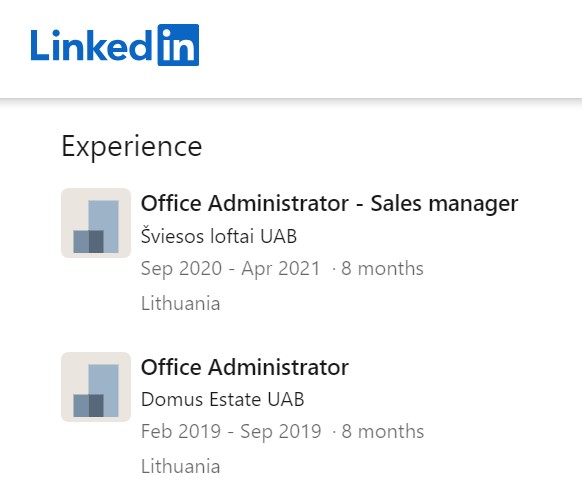
Task: Open the Domus Estate UAB company logo
Action: tap(96, 387)
